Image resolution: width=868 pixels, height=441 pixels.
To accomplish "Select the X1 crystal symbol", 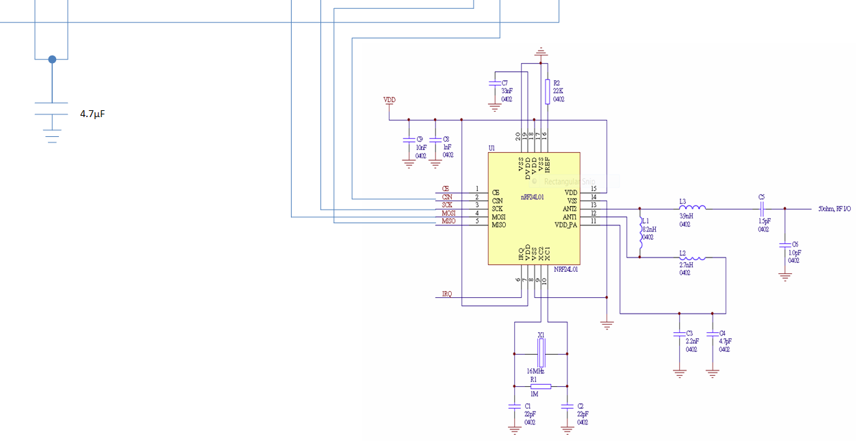I will [x=541, y=354].
